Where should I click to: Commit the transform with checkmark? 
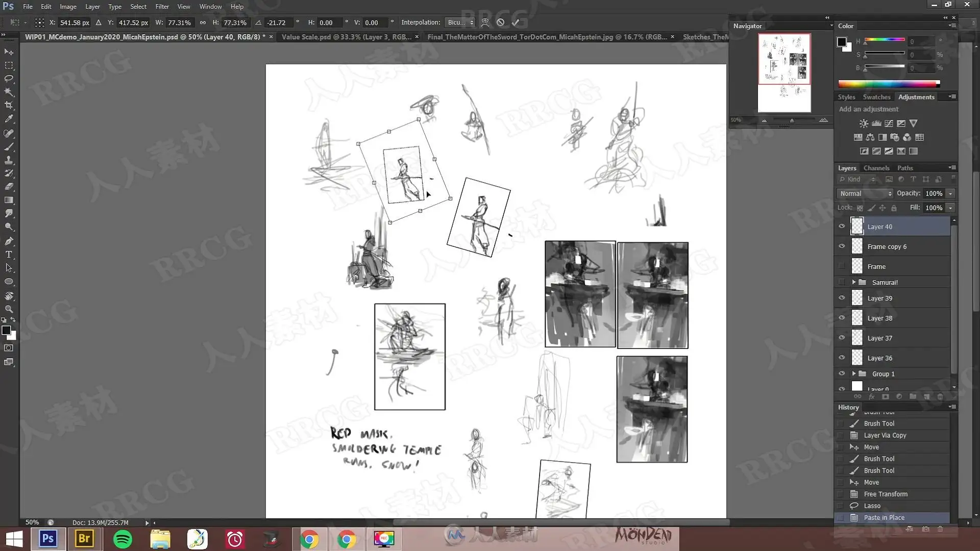516,22
